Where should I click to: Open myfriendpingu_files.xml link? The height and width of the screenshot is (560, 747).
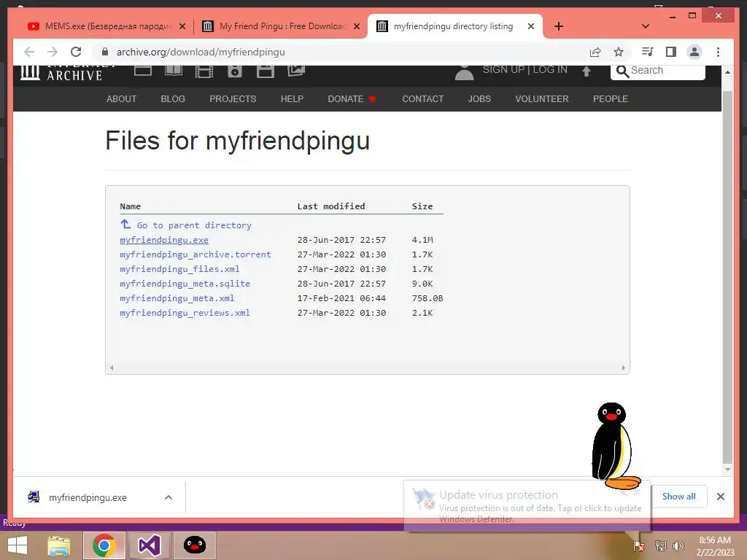point(179,268)
